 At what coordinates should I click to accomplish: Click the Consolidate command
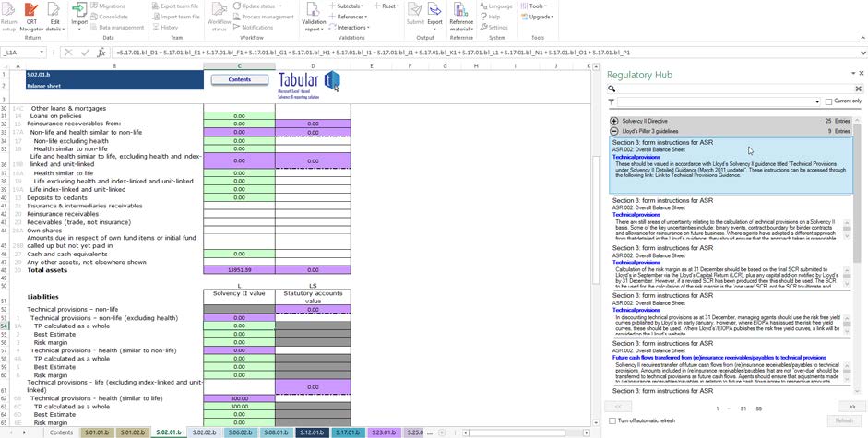[109, 17]
